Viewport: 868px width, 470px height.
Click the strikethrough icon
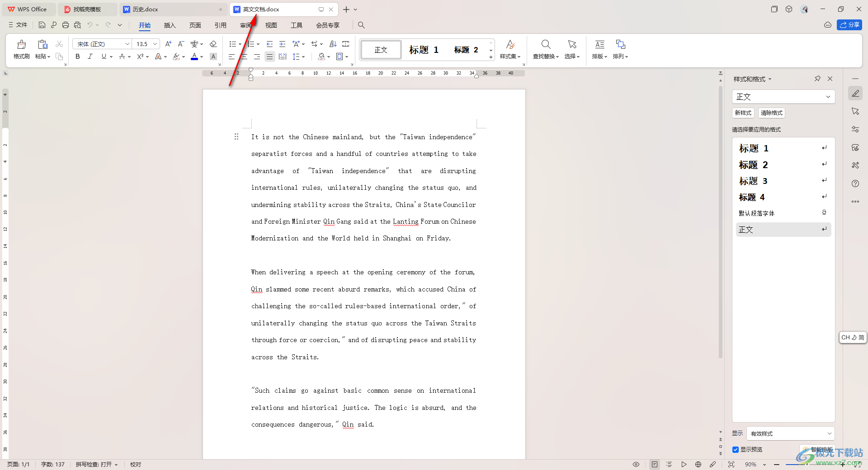click(122, 56)
